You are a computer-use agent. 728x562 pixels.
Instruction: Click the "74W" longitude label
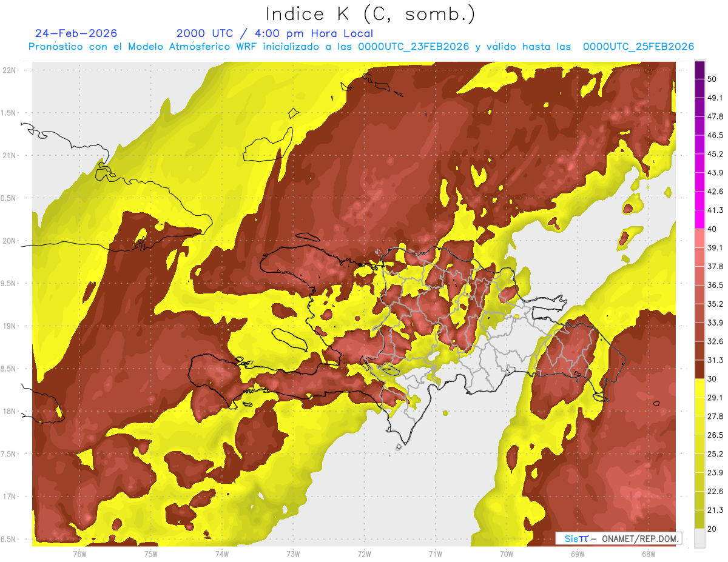point(222,554)
